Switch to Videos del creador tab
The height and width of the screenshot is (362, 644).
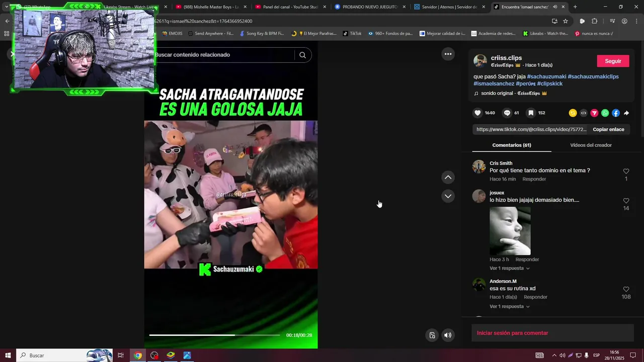pos(591,145)
